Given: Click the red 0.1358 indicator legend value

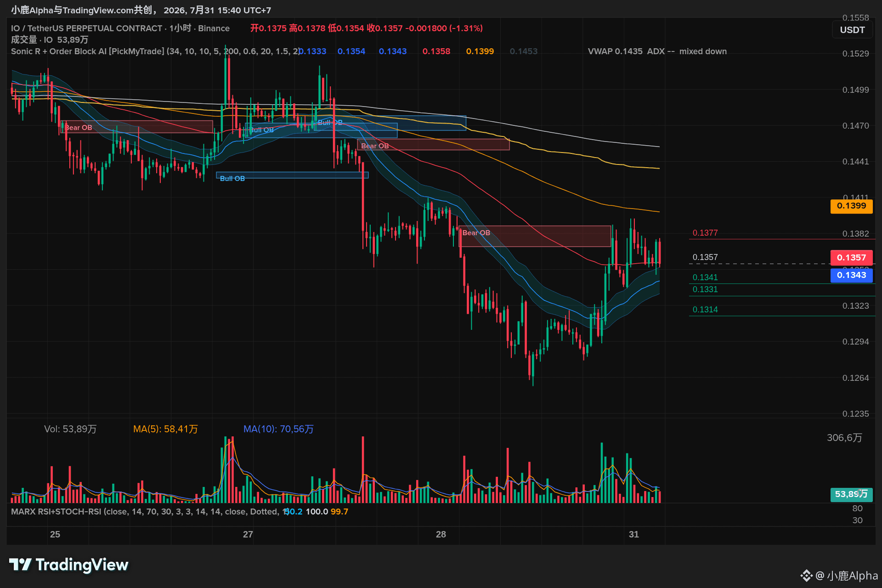Looking at the screenshot, I should pyautogui.click(x=436, y=51).
